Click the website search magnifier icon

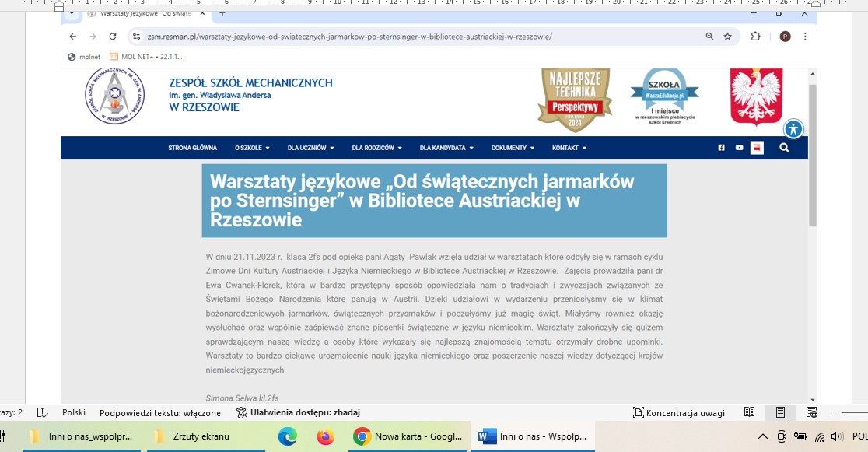pyautogui.click(x=784, y=148)
